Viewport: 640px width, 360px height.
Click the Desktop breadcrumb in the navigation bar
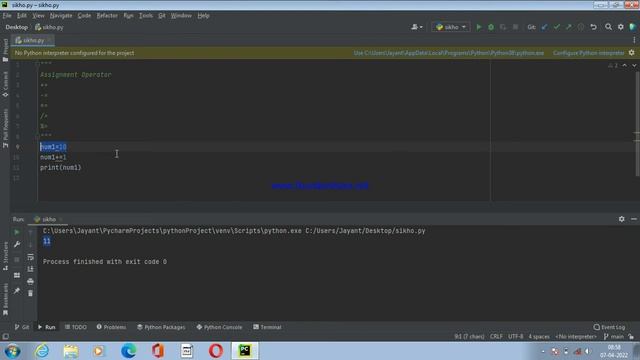17,27
